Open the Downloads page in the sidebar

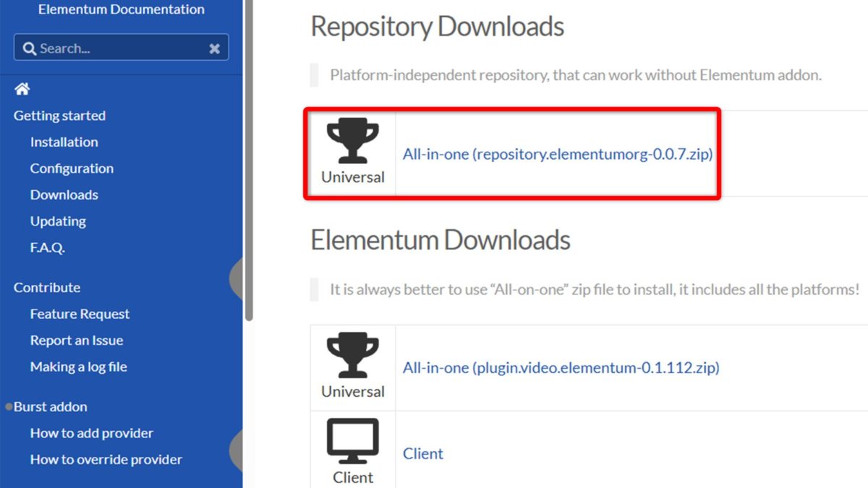pyautogui.click(x=64, y=194)
